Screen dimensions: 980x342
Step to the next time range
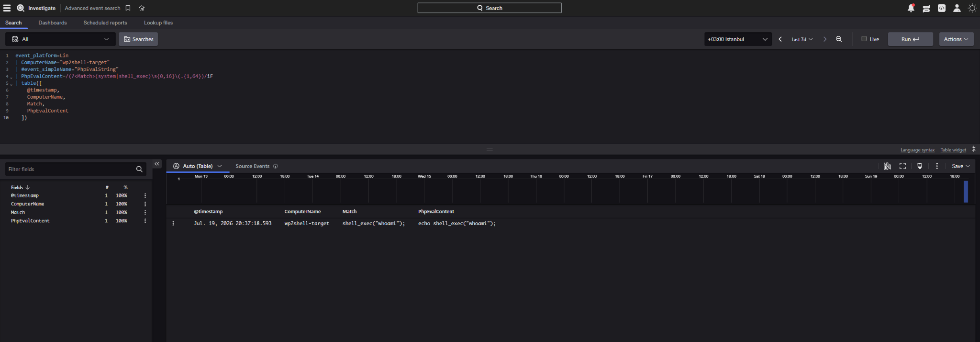(824, 39)
